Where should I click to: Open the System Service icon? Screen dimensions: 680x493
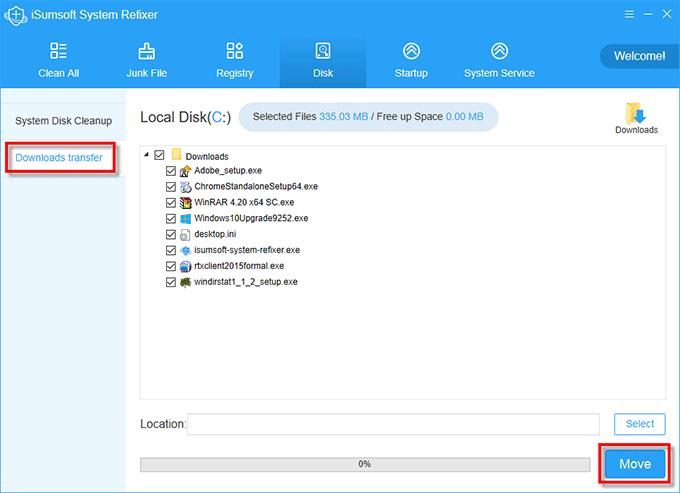[x=498, y=52]
